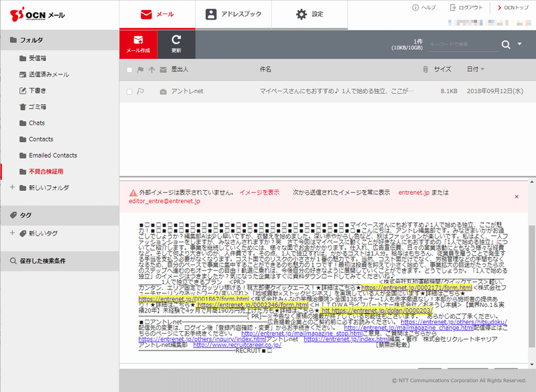
Task: Open the アドレスブック tab
Action: click(x=233, y=14)
